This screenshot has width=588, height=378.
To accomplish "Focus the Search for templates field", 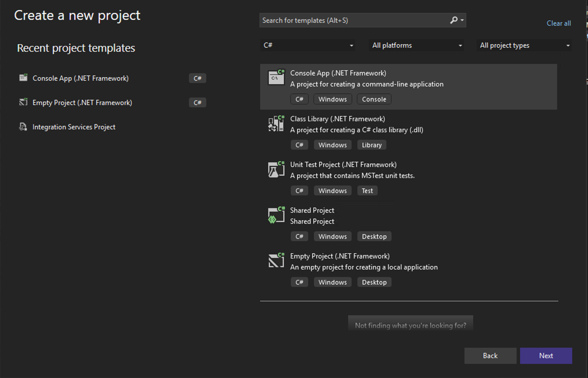I will [363, 20].
